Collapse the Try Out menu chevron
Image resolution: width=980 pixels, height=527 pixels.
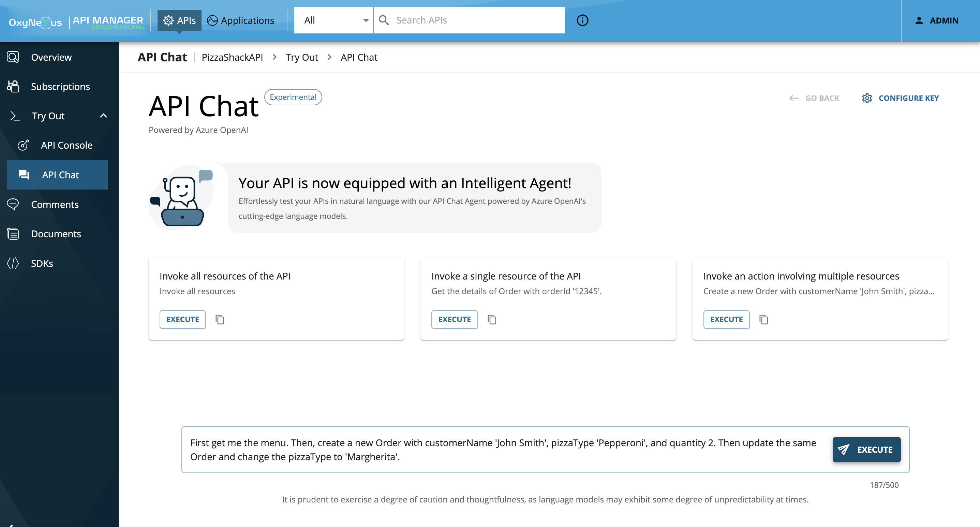(x=103, y=116)
